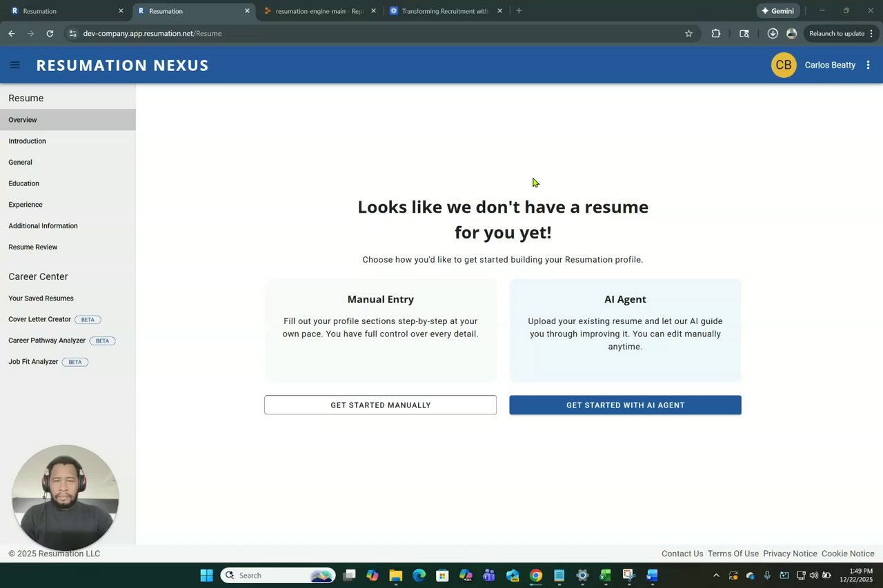
Task: Click Get Started Manually button
Action: [380, 405]
